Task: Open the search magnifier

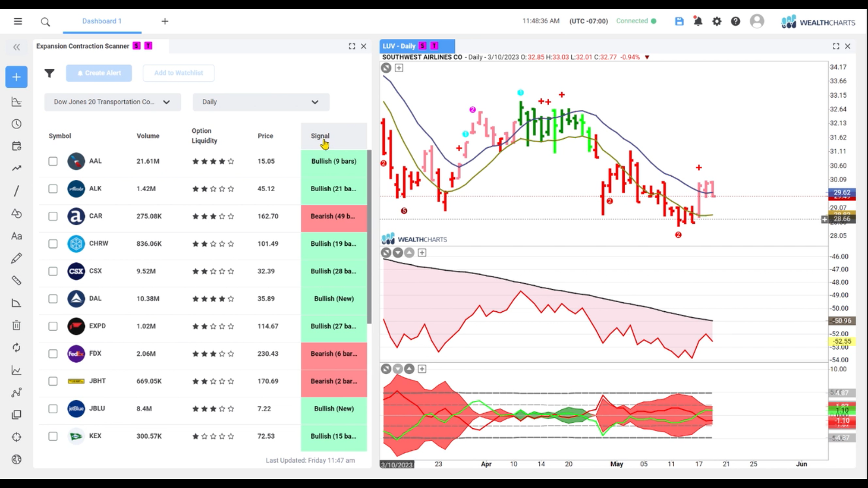Action: [45, 21]
